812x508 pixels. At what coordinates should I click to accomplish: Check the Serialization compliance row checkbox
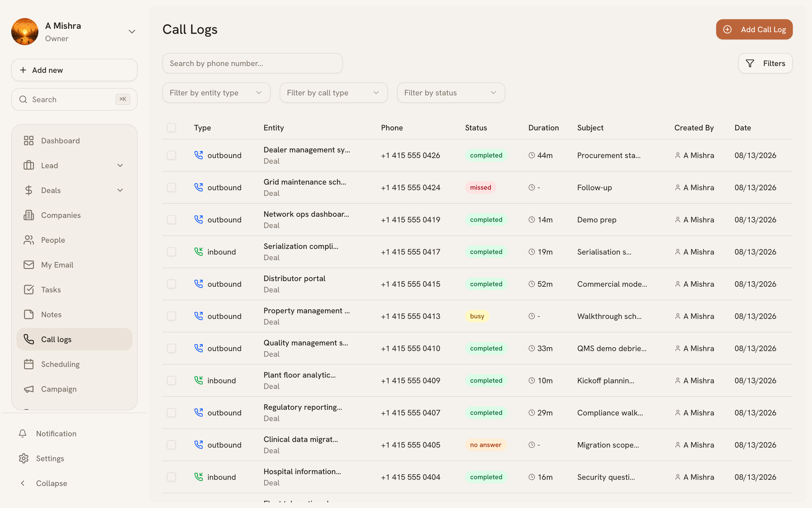tap(171, 252)
